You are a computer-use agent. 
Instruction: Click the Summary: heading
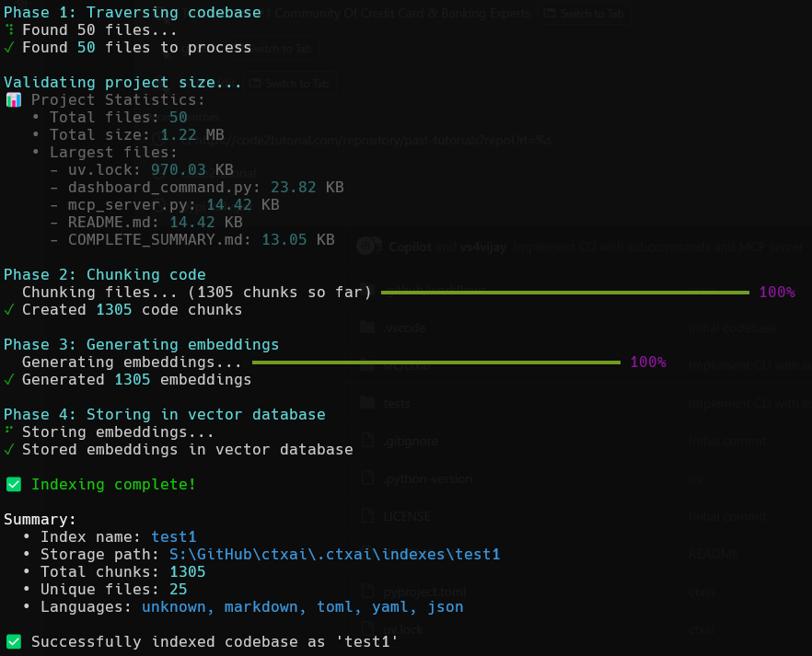(40, 520)
